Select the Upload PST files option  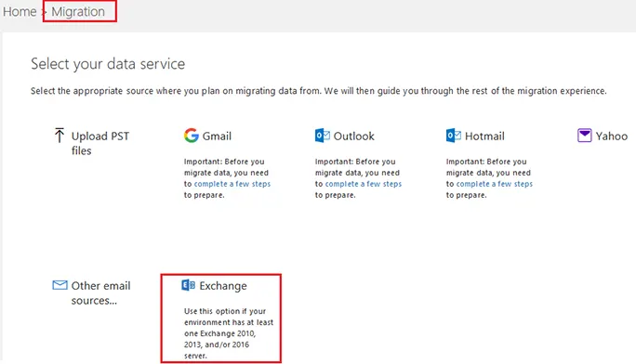(100, 143)
